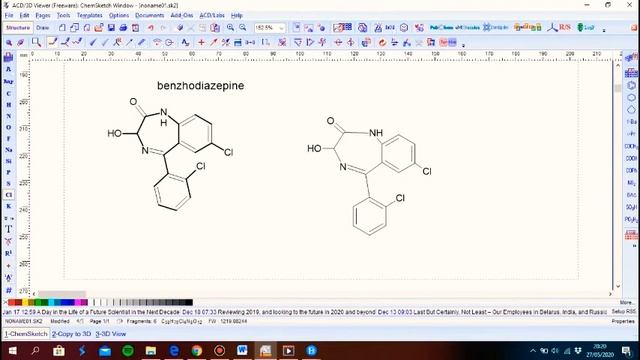Image resolution: width=640 pixels, height=360 pixels.
Task: Open the PubChem search add-on
Action: pyautogui.click(x=441, y=28)
